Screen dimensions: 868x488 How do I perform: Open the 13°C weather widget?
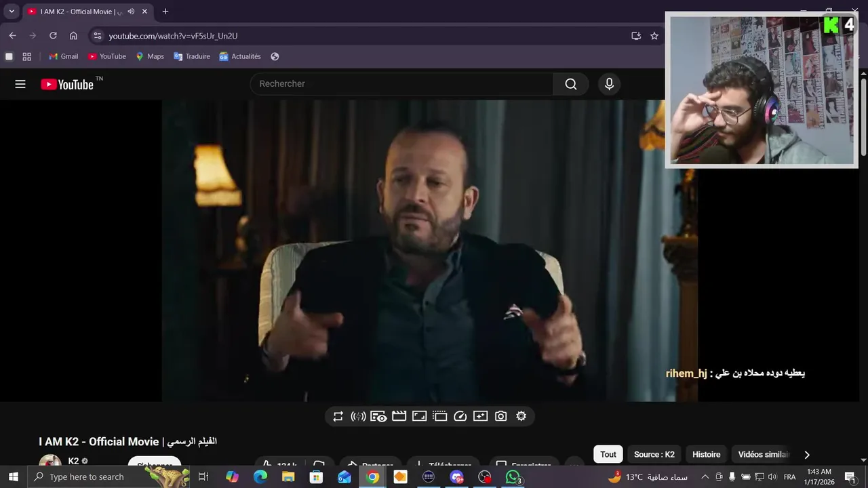(648, 477)
